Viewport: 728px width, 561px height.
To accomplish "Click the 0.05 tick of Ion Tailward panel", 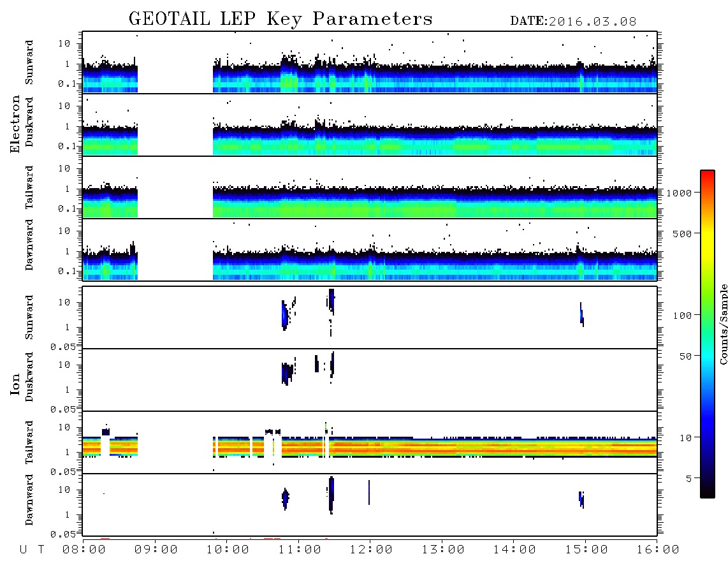I will point(63,472).
